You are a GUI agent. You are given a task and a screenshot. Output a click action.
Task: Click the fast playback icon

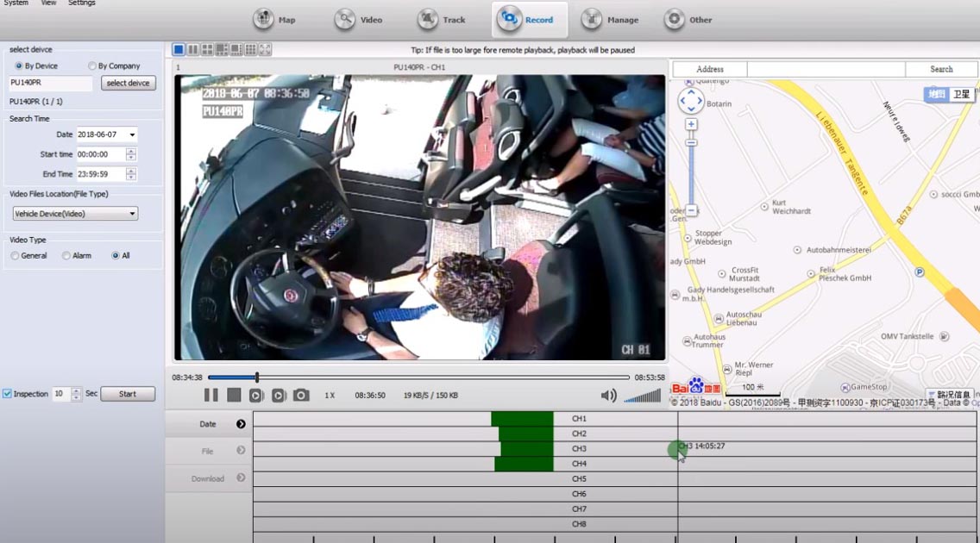279,395
